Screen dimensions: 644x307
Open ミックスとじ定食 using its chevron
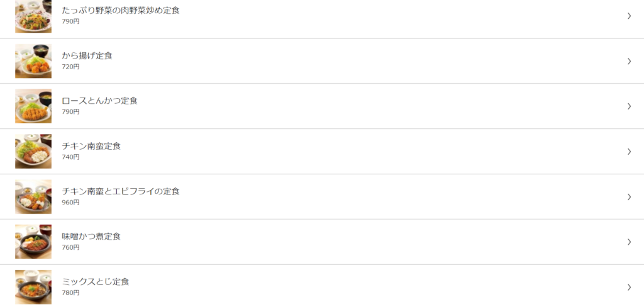629,287
